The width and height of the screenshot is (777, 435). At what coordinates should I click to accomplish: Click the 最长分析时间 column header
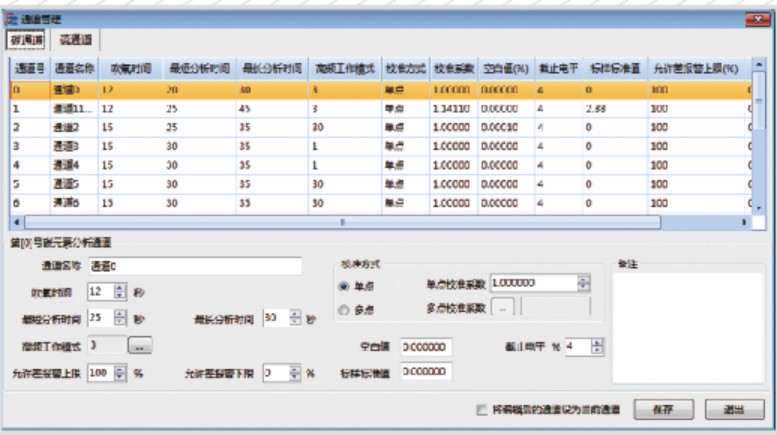(272, 68)
